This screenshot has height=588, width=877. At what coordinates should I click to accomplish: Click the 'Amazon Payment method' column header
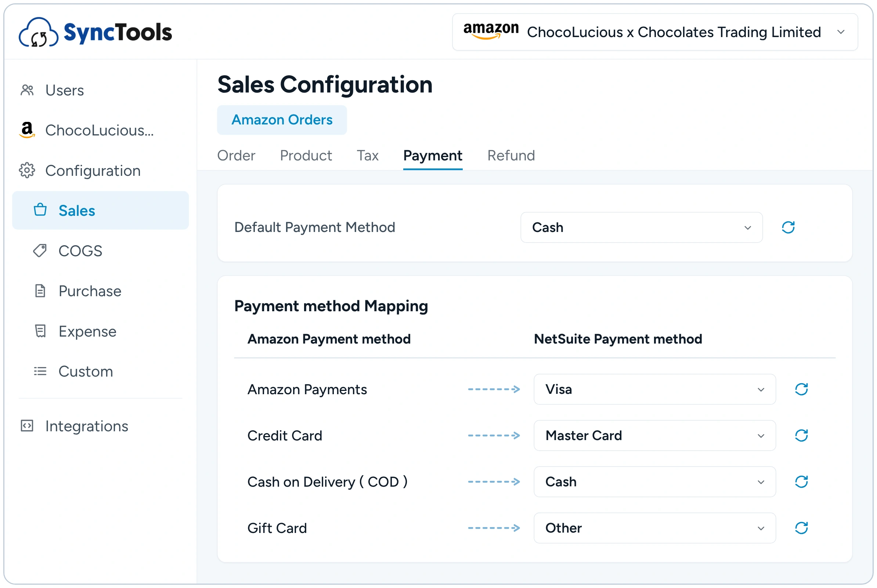(x=329, y=339)
